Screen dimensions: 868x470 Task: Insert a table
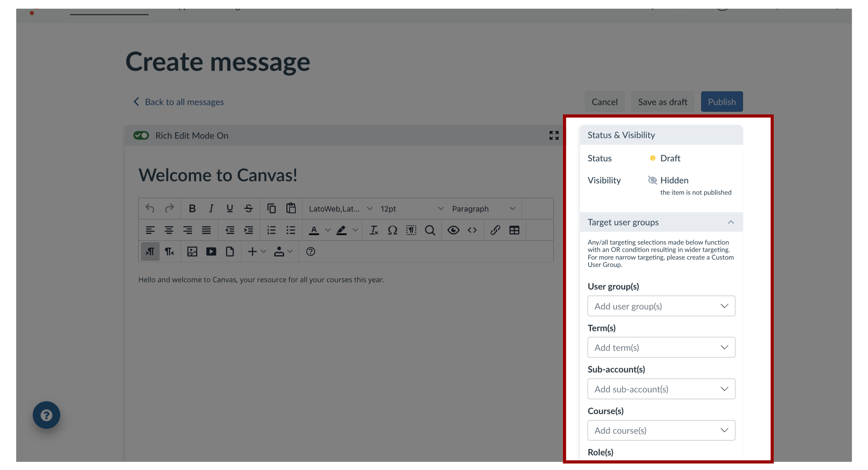514,230
